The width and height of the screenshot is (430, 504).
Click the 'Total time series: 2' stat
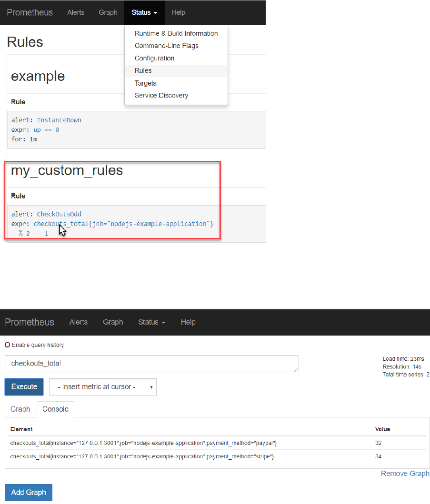(x=406, y=375)
